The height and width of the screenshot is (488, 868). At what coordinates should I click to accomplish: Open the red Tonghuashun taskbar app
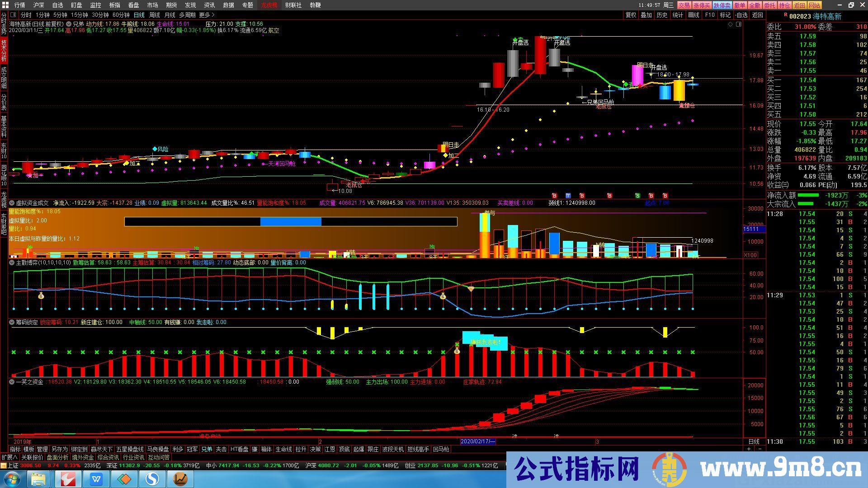point(68,479)
